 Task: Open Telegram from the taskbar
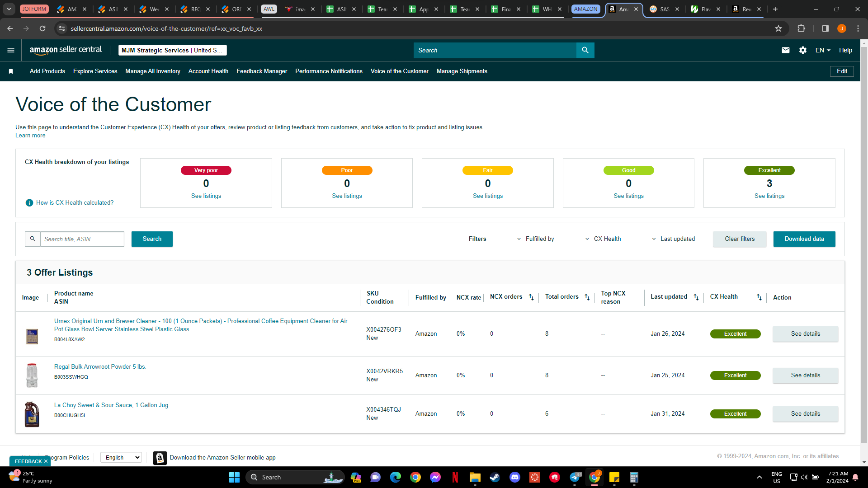click(575, 477)
